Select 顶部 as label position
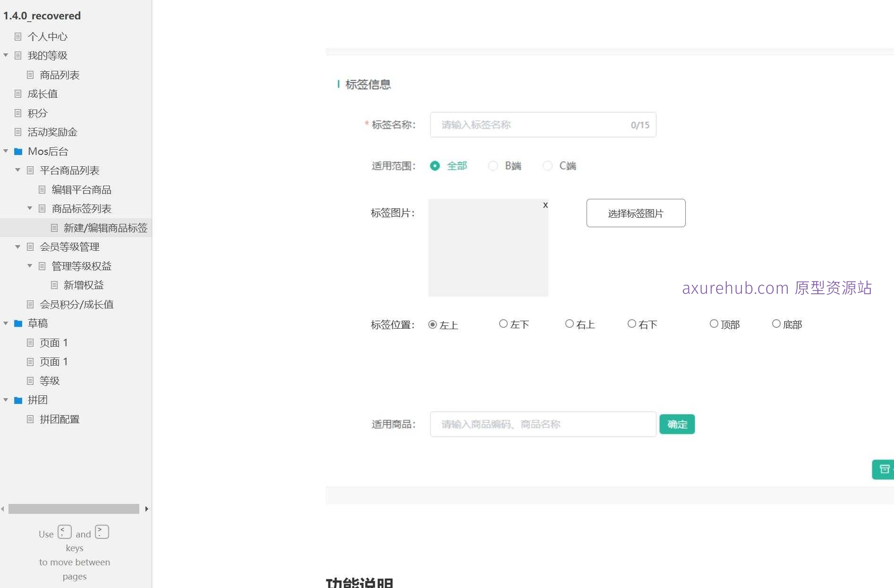This screenshot has width=894, height=588. [713, 324]
